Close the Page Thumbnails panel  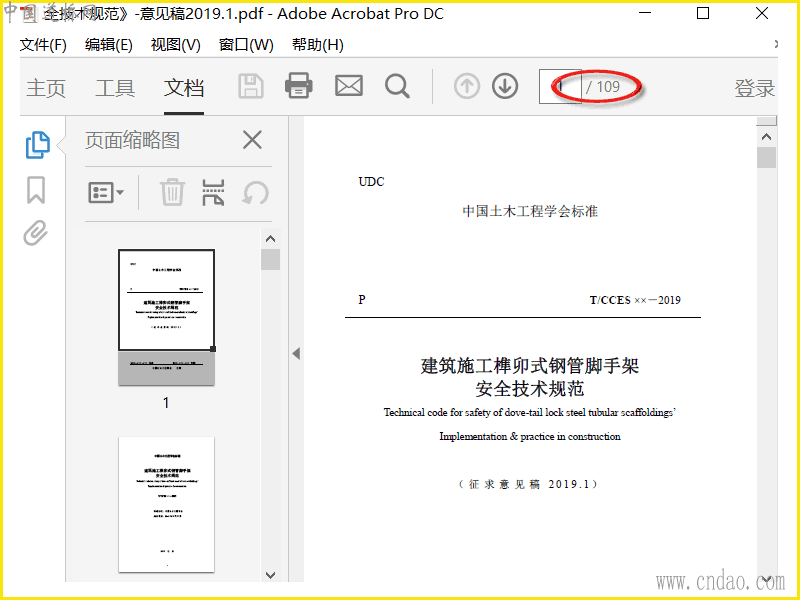252,140
